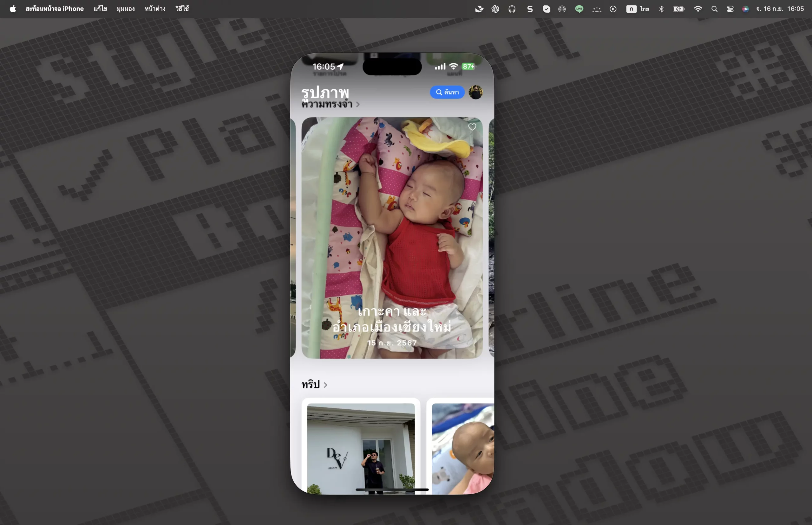Open the Apple menu
The width and height of the screenshot is (812, 525).
click(x=13, y=9)
